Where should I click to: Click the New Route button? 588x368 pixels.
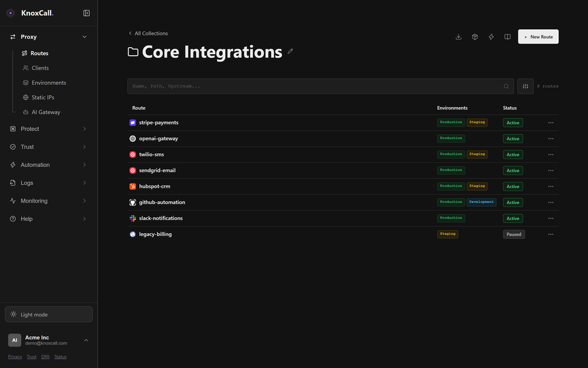coord(538,37)
